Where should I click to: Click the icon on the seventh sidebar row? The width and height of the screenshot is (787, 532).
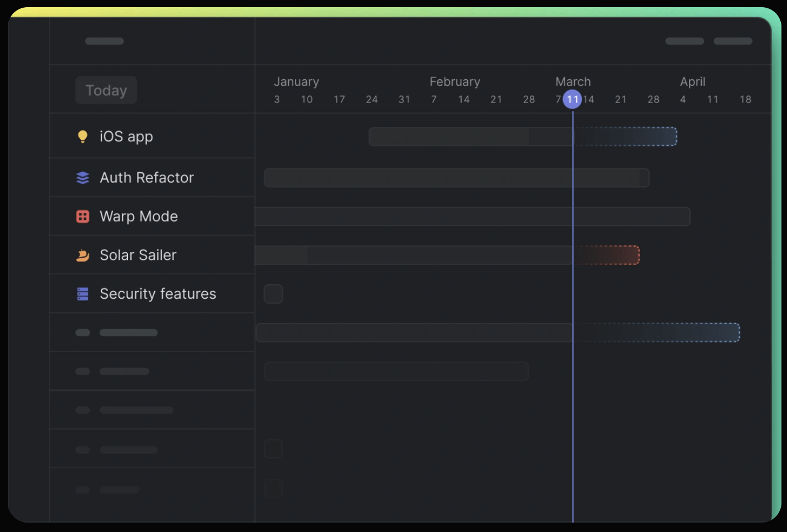point(83,371)
